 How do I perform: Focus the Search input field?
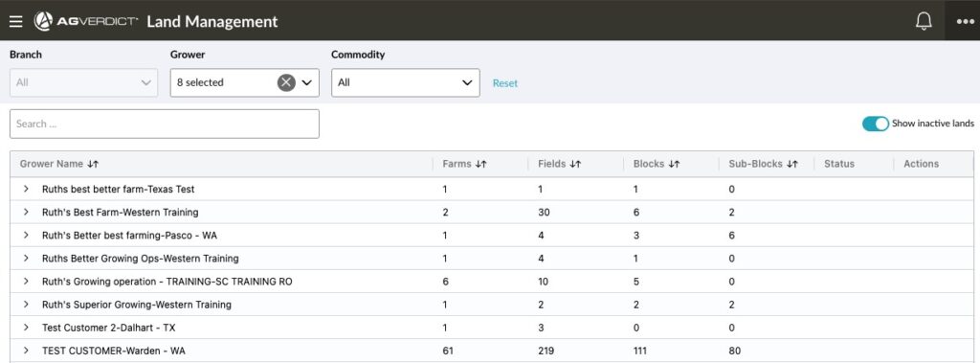coord(165,124)
